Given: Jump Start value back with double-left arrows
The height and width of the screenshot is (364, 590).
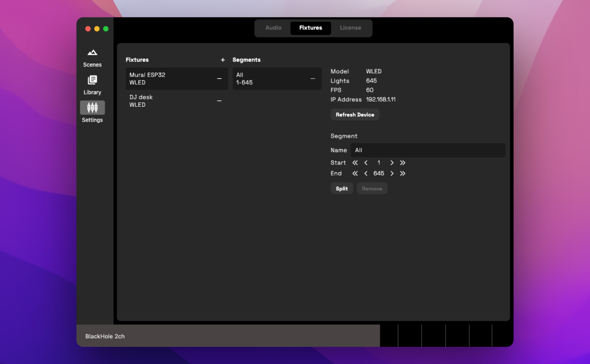Looking at the screenshot, I should [x=355, y=163].
